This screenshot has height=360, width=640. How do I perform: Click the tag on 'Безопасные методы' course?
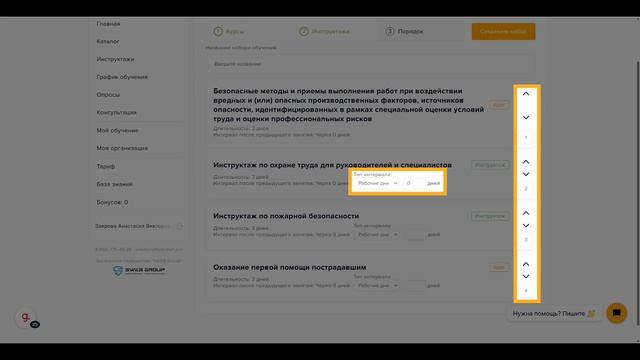pos(499,105)
